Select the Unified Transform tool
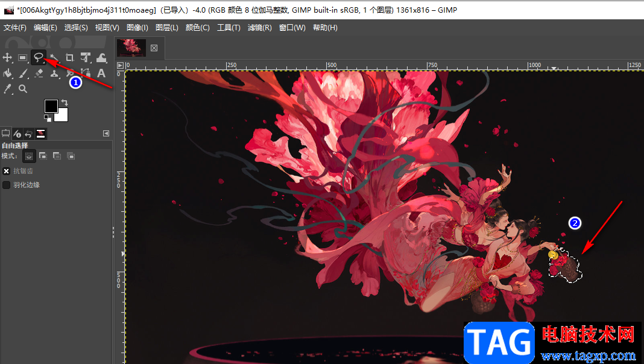 86,57
